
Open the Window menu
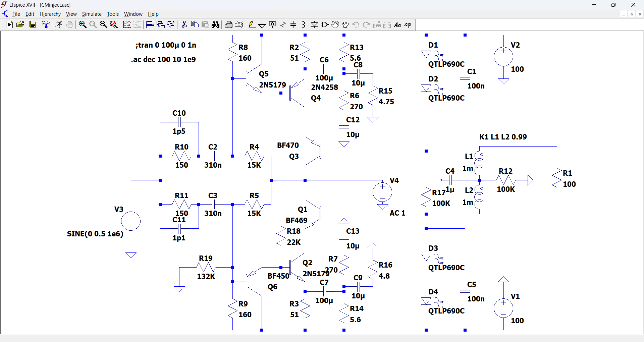(133, 14)
